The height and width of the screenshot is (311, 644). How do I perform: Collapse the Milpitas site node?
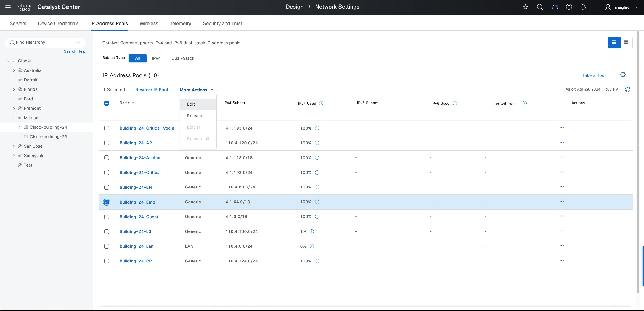pyautogui.click(x=14, y=118)
